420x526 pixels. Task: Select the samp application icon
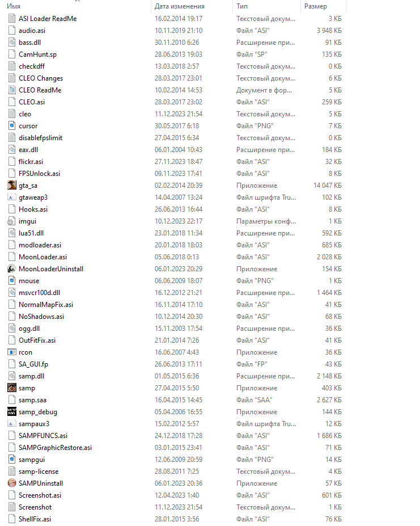click(12, 388)
